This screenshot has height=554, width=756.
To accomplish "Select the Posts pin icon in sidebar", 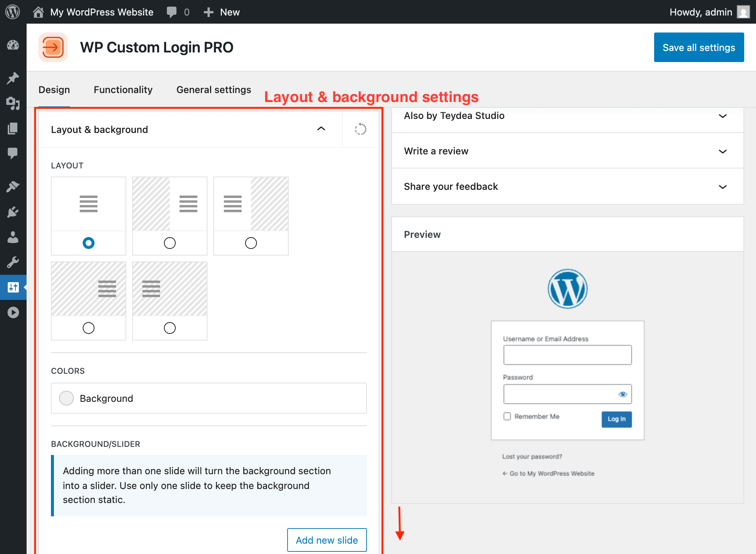I will 13,78.
